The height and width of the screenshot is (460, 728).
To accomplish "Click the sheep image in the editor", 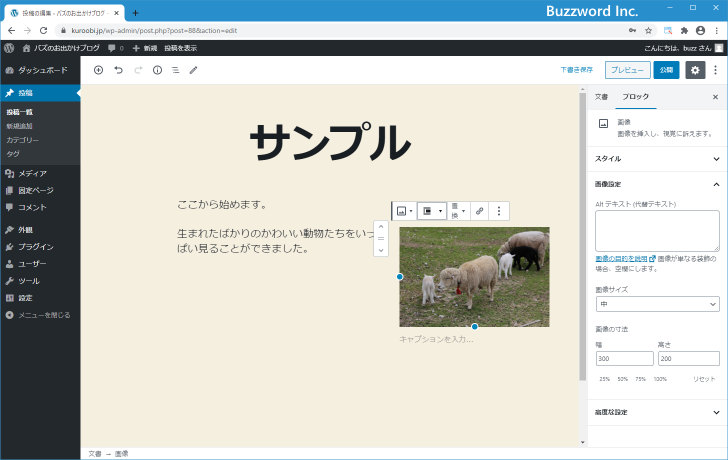I will tap(474, 276).
